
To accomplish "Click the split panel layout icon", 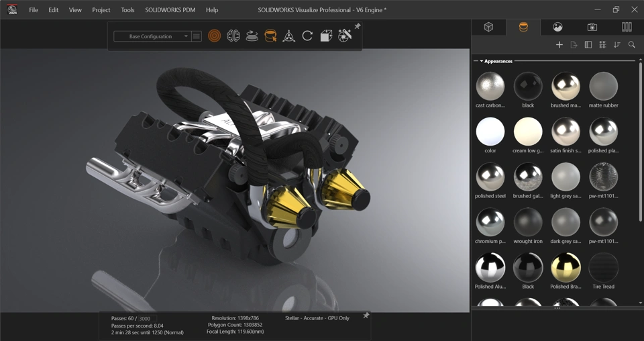I will (588, 45).
